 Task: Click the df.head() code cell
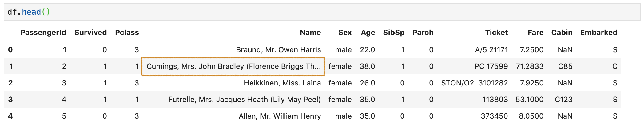pyautogui.click(x=322, y=12)
